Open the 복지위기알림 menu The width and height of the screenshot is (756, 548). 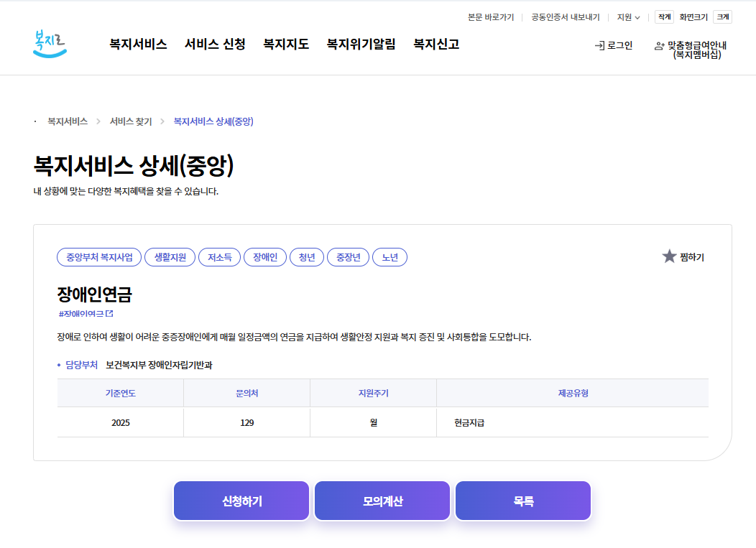362,45
